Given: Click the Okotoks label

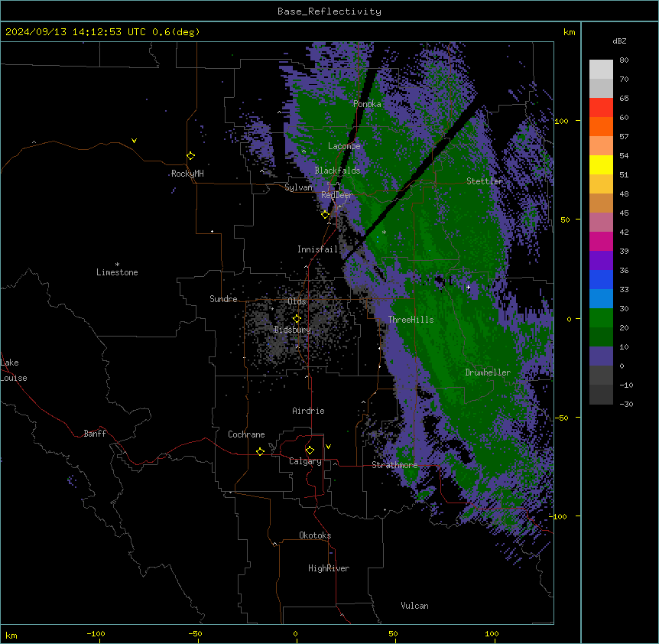Looking at the screenshot, I should (315, 535).
